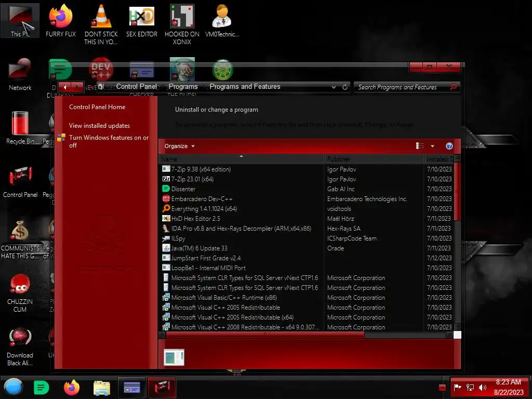This screenshot has height=399, width=532.
Task: Open the Recycle Bin desktop icon
Action: click(x=20, y=128)
